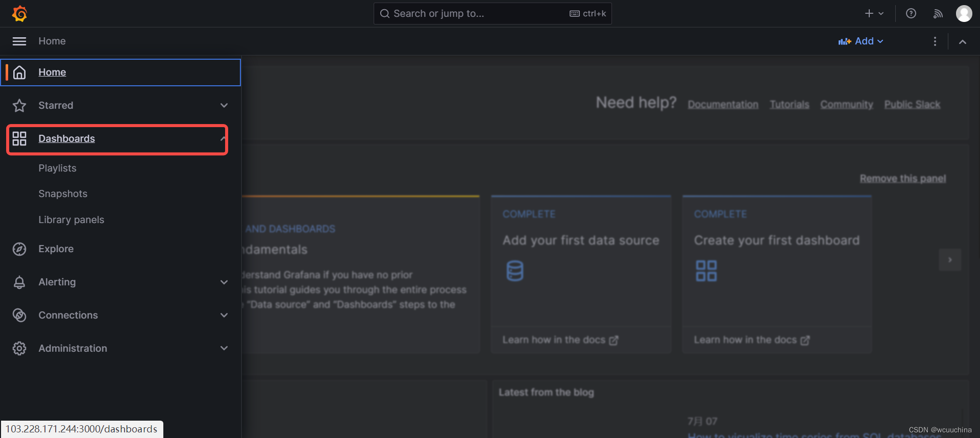
Task: Click the Alerting bell icon
Action: point(19,282)
